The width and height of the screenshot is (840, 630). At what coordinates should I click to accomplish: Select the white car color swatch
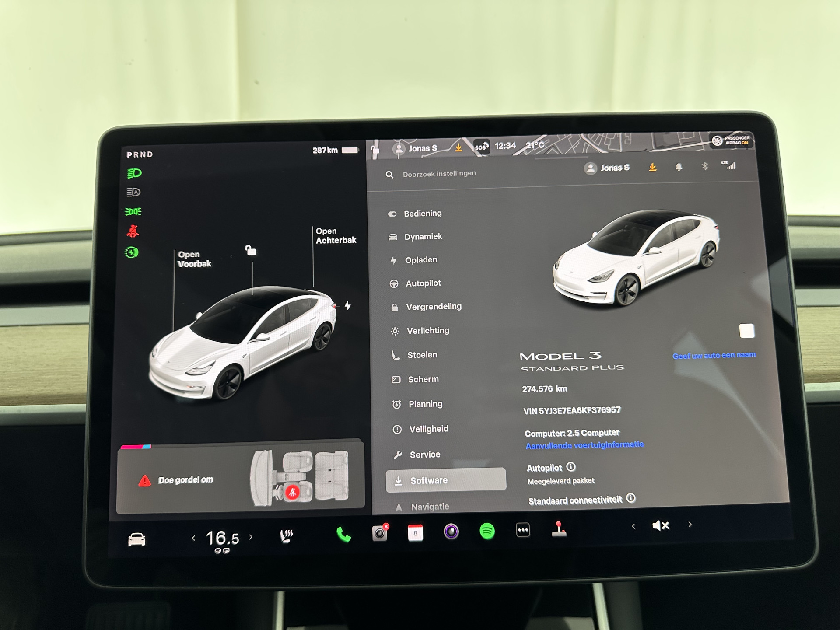746,331
